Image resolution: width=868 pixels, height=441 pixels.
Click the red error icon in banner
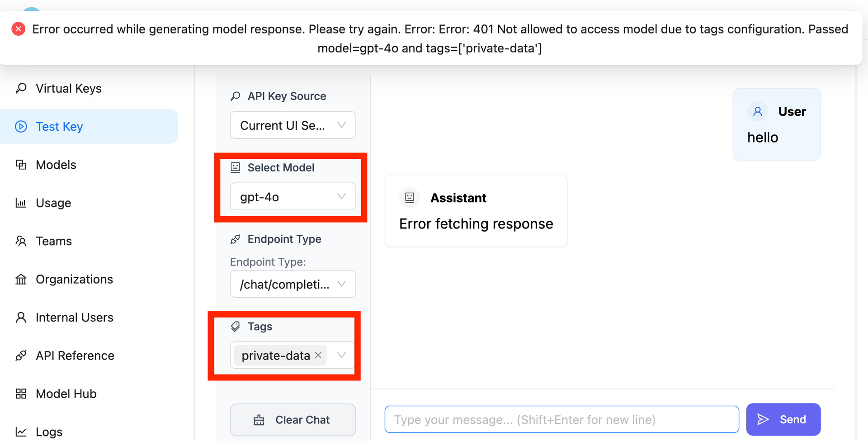tap(18, 28)
